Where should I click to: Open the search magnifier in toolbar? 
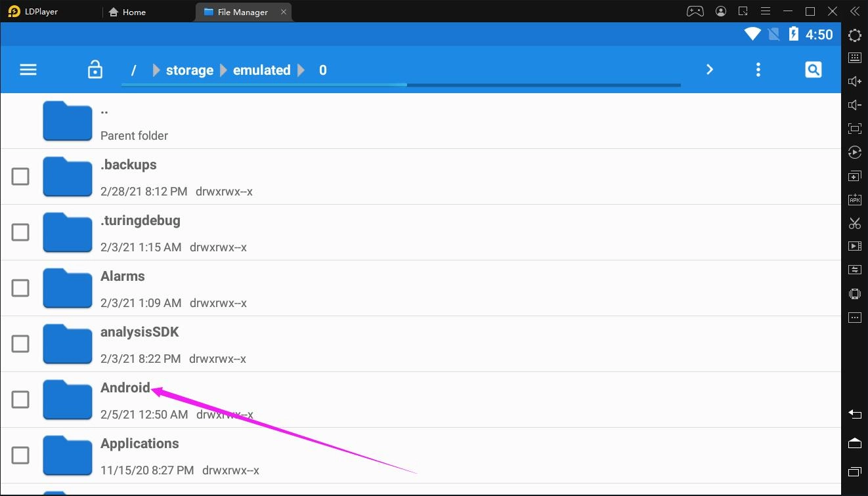tap(813, 70)
